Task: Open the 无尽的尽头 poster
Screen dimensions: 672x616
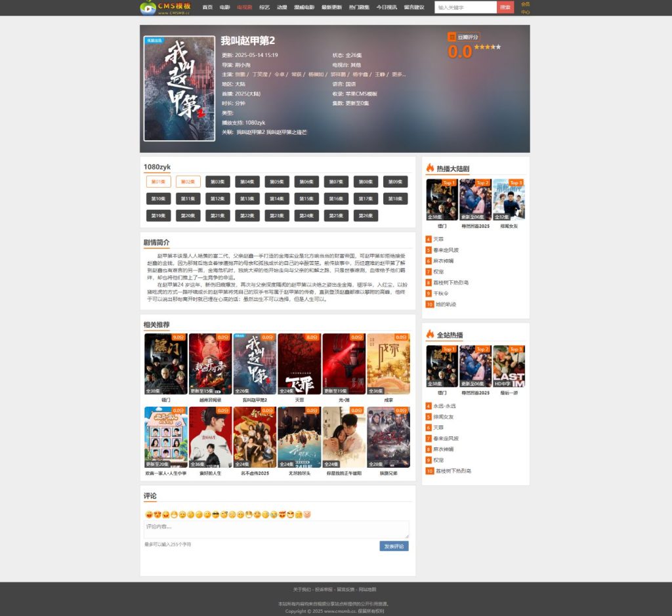Action: (x=299, y=438)
